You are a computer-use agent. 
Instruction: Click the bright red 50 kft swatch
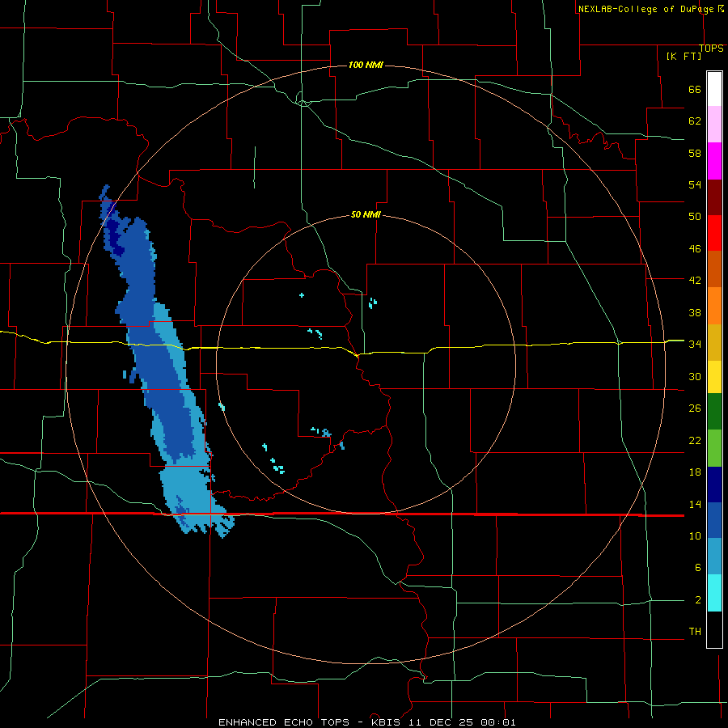coord(714,233)
